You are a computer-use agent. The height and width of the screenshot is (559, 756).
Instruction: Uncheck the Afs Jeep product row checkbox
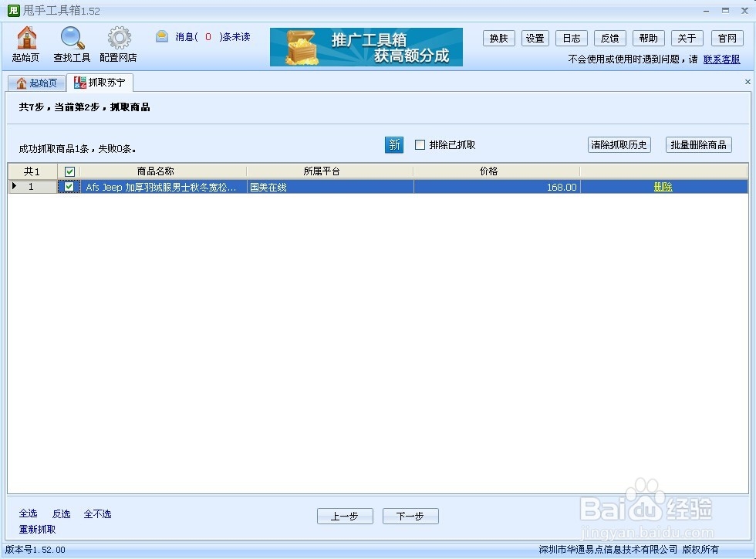(x=69, y=186)
